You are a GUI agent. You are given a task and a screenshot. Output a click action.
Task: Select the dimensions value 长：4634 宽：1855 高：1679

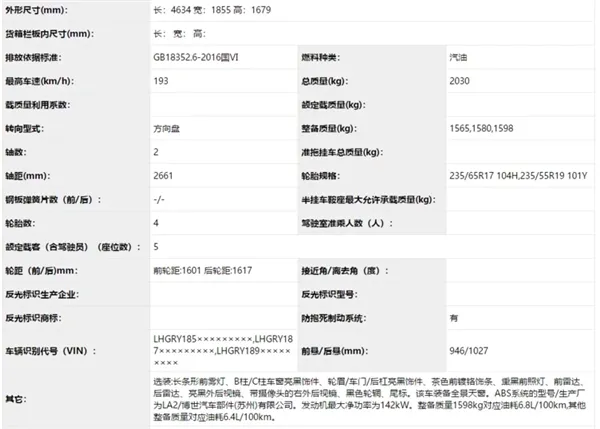pos(212,9)
